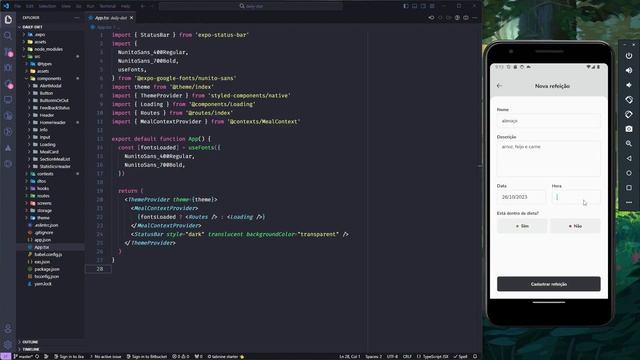Viewport: 640px width, 360px height.
Task: Open the Search view in the activity bar
Action: click(8, 36)
